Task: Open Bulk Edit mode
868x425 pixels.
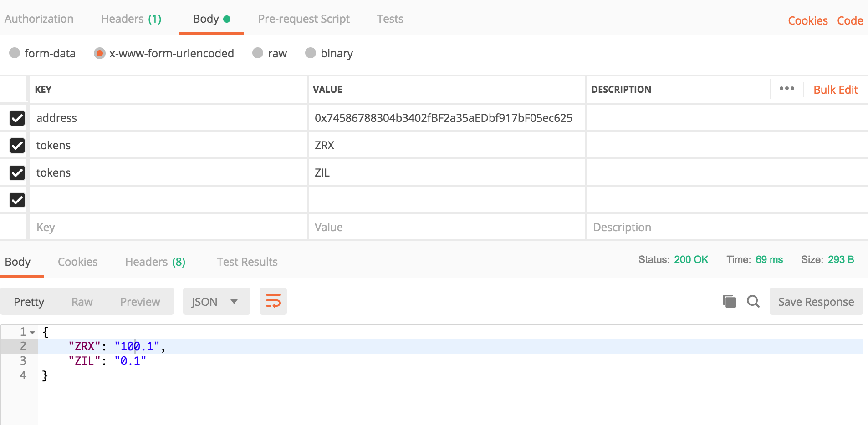Action: (x=836, y=90)
